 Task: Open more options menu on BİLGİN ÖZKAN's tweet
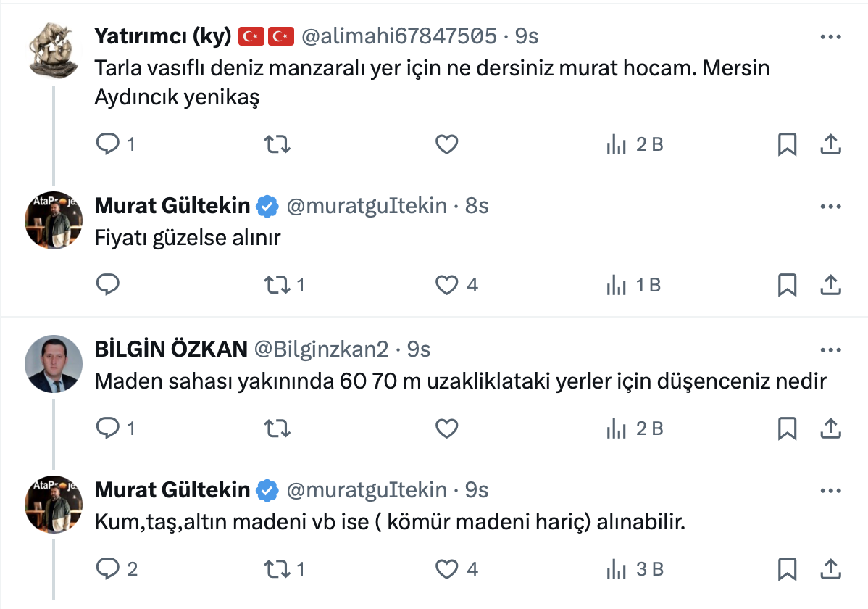click(x=830, y=350)
